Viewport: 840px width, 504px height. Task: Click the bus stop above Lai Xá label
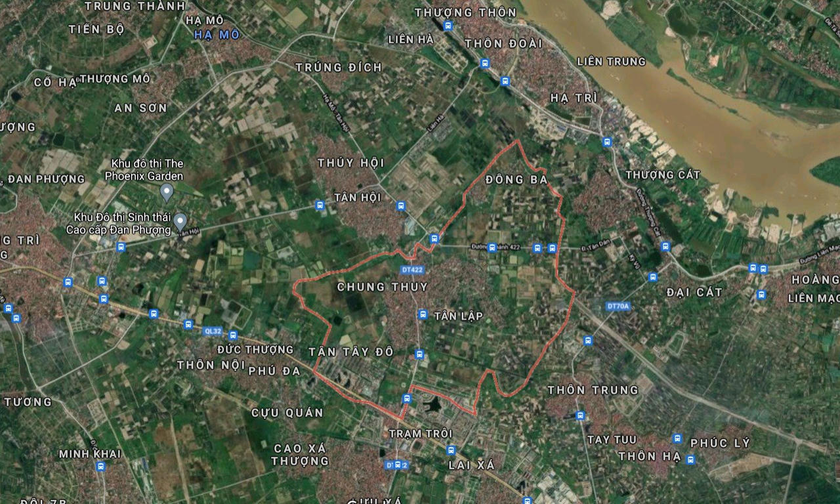coord(451,450)
